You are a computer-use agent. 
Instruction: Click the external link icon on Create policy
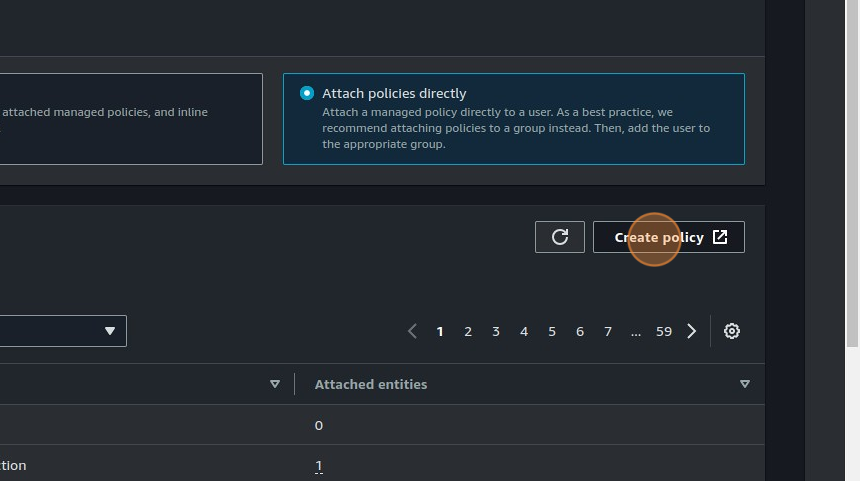(720, 237)
